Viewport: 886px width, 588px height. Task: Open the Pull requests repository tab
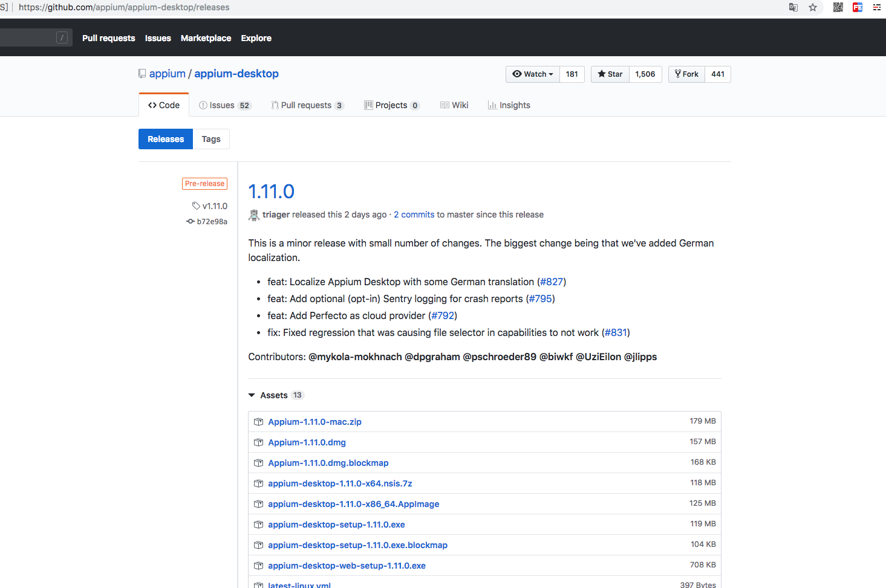coord(307,105)
